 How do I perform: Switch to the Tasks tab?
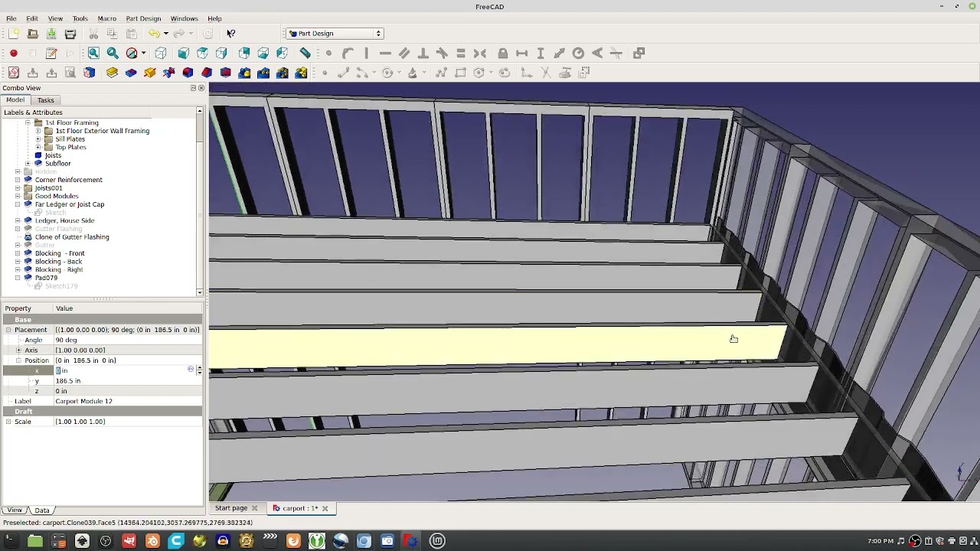[45, 100]
